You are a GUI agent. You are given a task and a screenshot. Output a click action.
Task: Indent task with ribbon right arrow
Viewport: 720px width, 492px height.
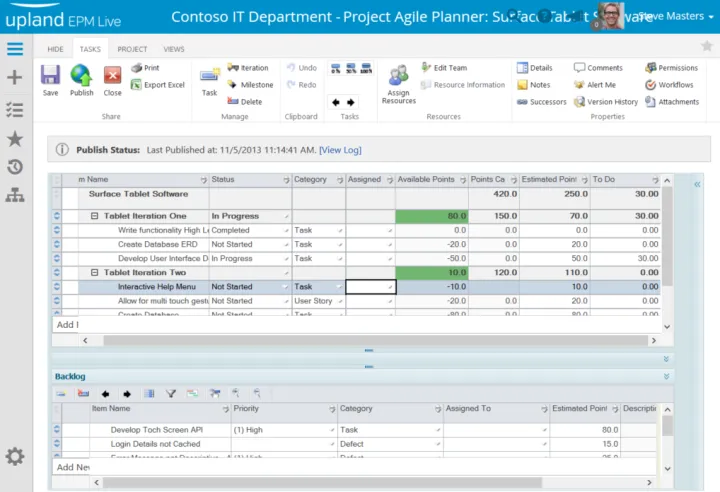point(351,102)
